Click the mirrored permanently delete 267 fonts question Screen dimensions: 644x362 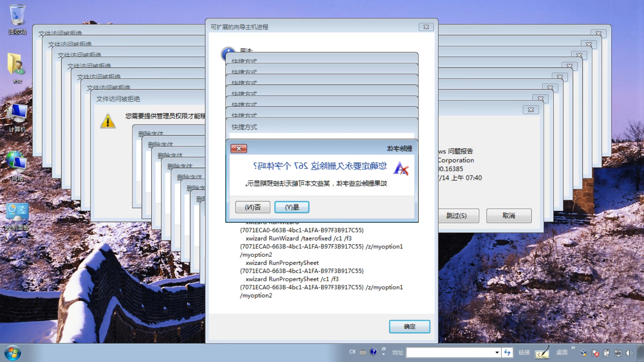pyautogui.click(x=320, y=166)
